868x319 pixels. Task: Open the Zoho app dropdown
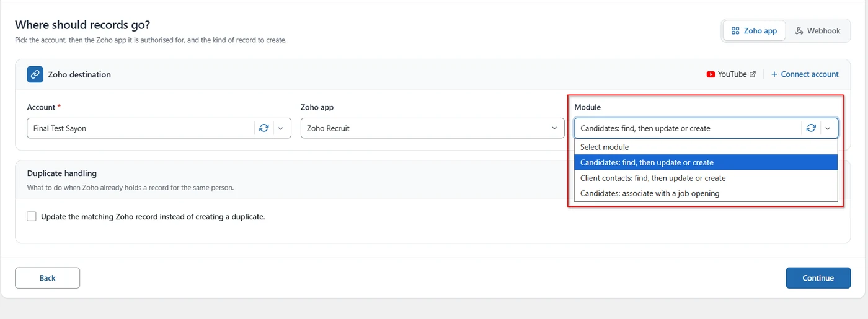coord(432,128)
